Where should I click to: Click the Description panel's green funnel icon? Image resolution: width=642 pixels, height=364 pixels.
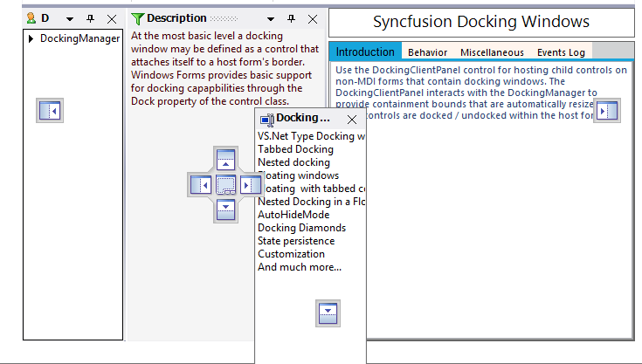click(x=137, y=18)
